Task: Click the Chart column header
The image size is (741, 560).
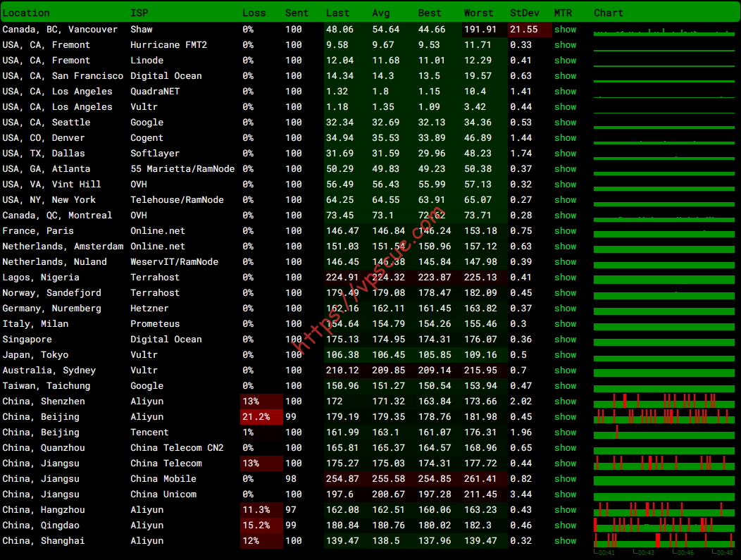Action: point(609,13)
